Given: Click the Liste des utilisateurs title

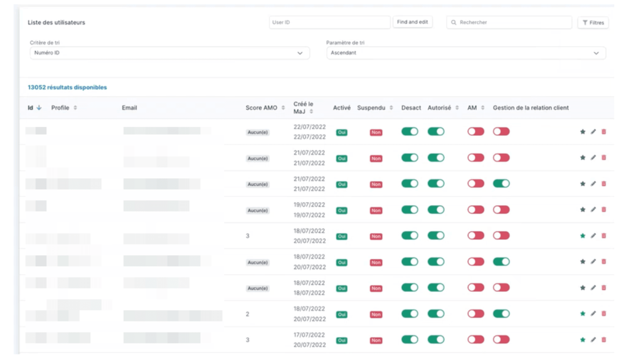Looking at the screenshot, I should tap(56, 22).
